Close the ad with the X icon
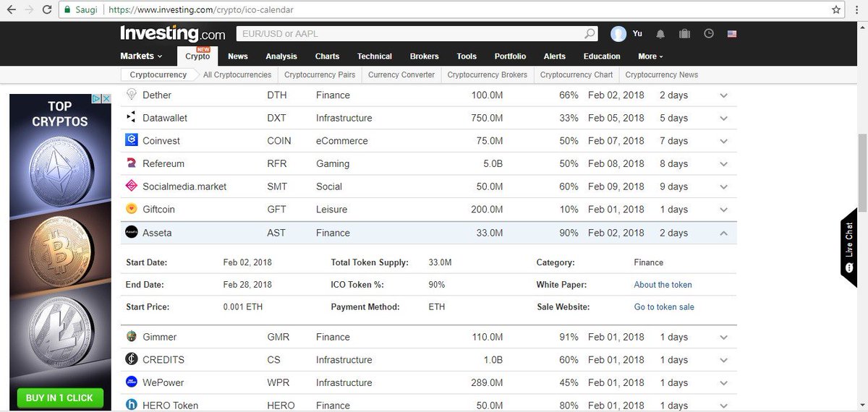 pos(106,98)
